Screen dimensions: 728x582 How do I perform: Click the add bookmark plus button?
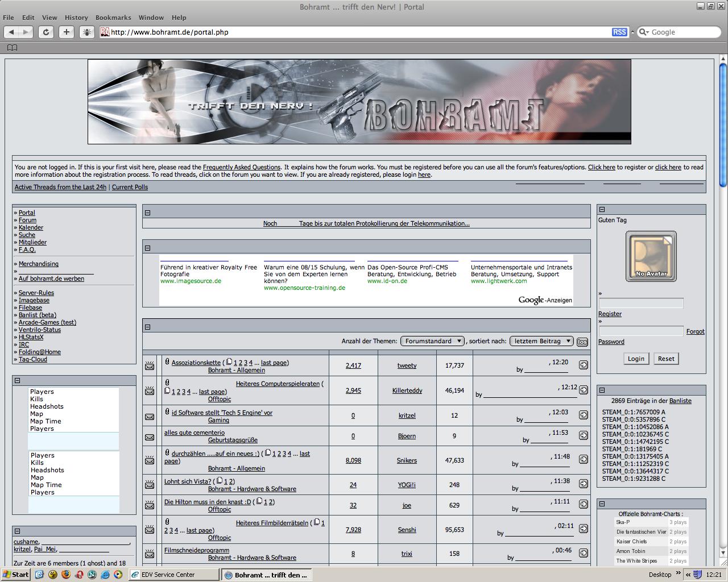(67, 32)
